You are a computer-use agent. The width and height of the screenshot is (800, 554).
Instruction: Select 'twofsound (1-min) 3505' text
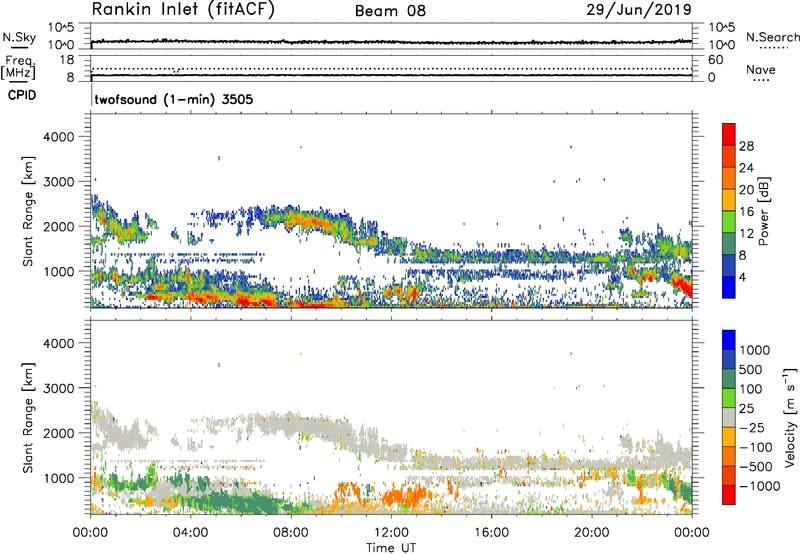click(173, 99)
